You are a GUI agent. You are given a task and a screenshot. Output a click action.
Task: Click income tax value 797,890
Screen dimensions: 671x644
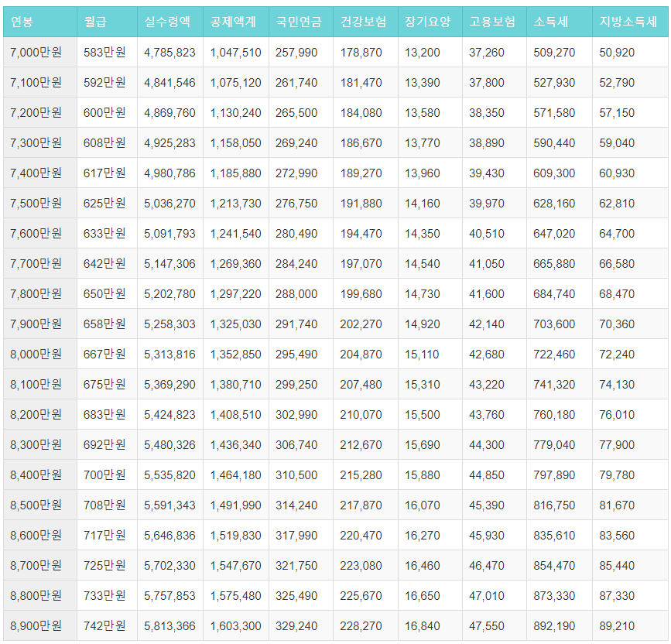pos(553,475)
